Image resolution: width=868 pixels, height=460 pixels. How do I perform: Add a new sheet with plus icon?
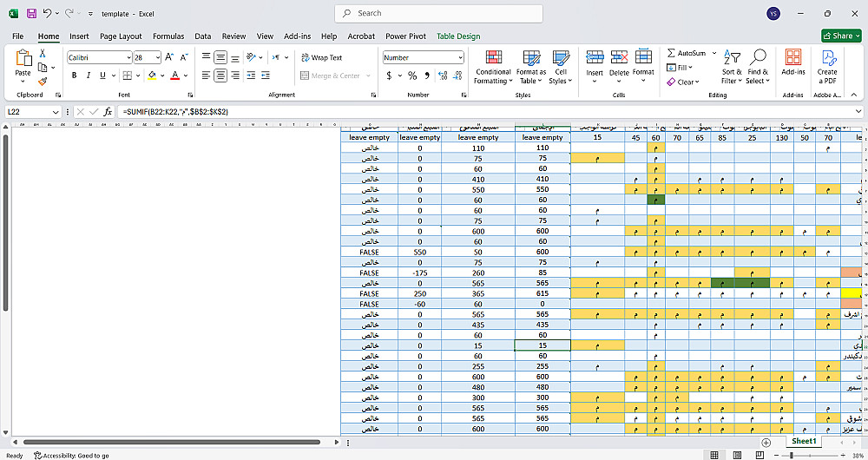tap(766, 442)
